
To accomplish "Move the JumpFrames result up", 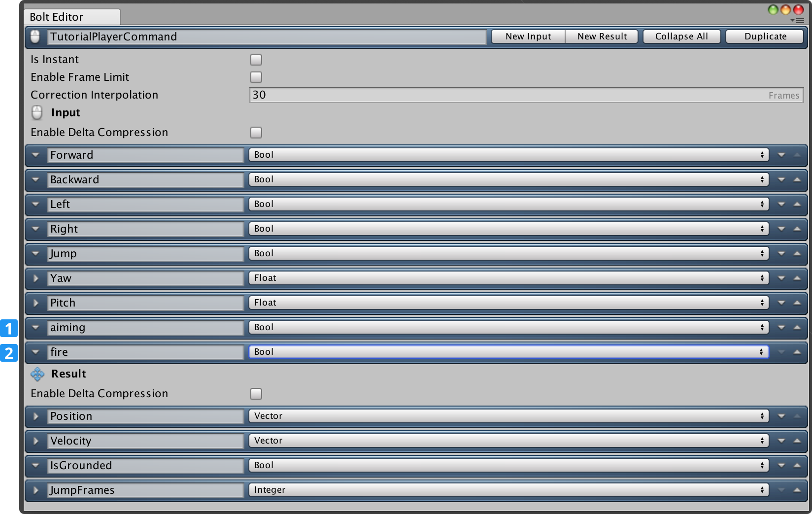I will coord(797,490).
